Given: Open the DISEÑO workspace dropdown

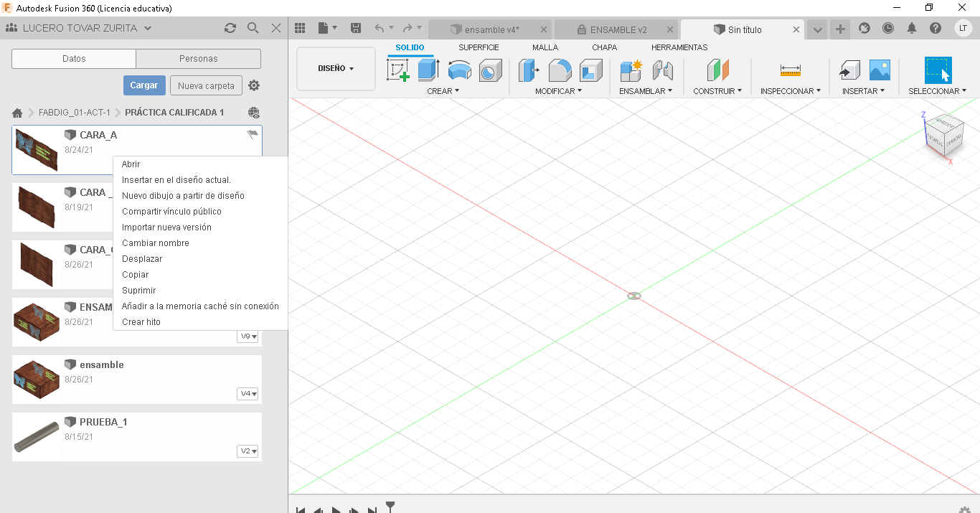Looking at the screenshot, I should pyautogui.click(x=336, y=69).
